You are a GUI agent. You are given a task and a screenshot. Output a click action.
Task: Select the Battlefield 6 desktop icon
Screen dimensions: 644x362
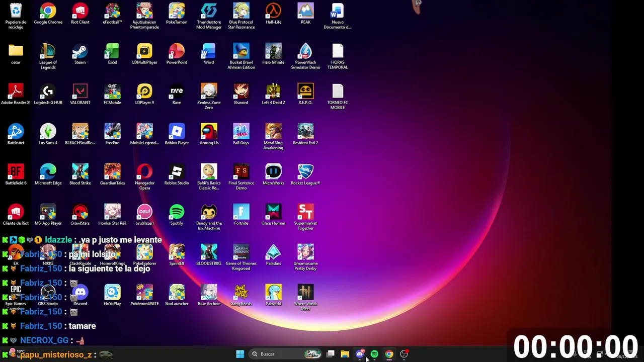16,175
